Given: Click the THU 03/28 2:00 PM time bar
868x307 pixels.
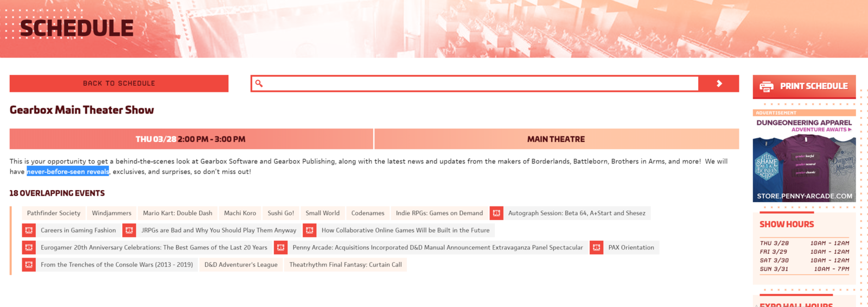Looking at the screenshot, I should tap(191, 139).
